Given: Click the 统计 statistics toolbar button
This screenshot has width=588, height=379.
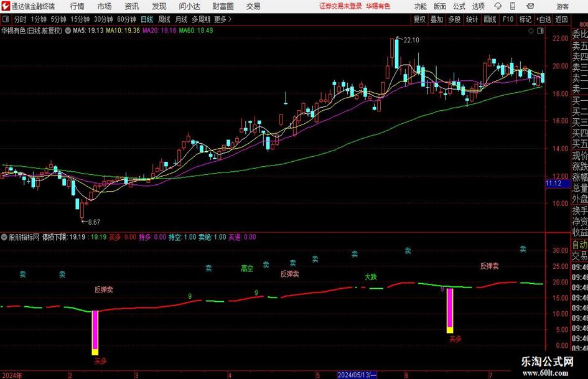Looking at the screenshot, I should [472, 19].
